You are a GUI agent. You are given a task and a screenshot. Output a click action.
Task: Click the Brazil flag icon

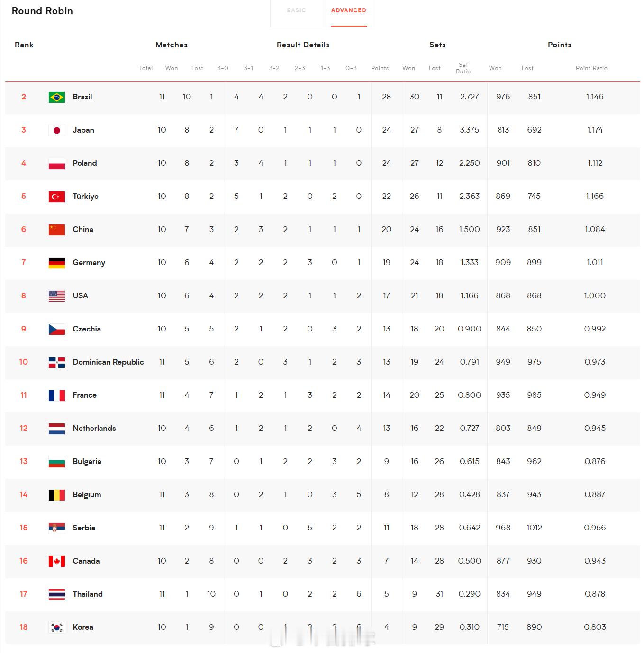tap(57, 97)
